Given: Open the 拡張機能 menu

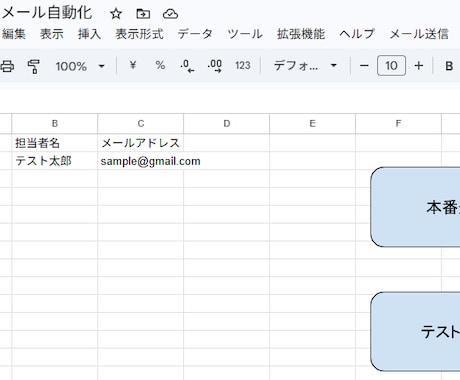Looking at the screenshot, I should 301,34.
